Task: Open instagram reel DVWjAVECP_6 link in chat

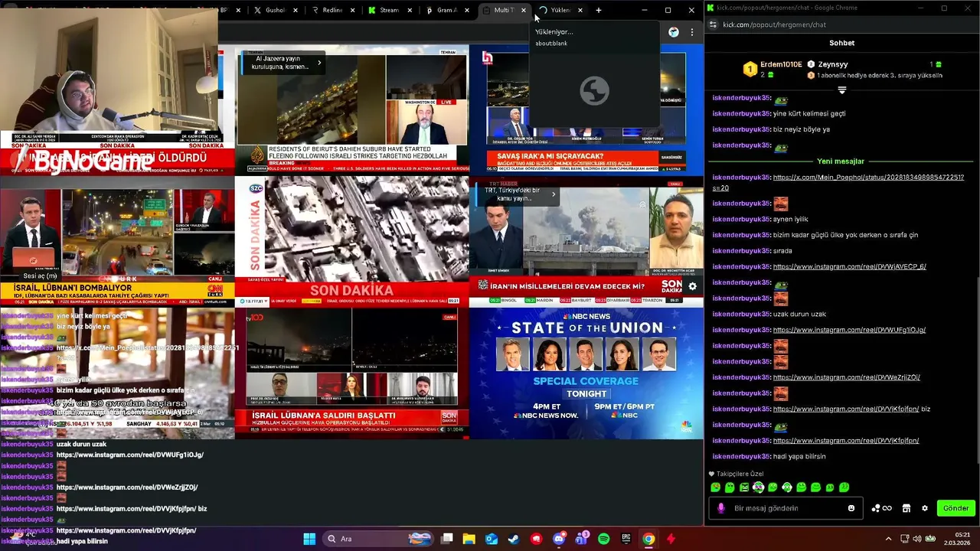Action: (849, 266)
